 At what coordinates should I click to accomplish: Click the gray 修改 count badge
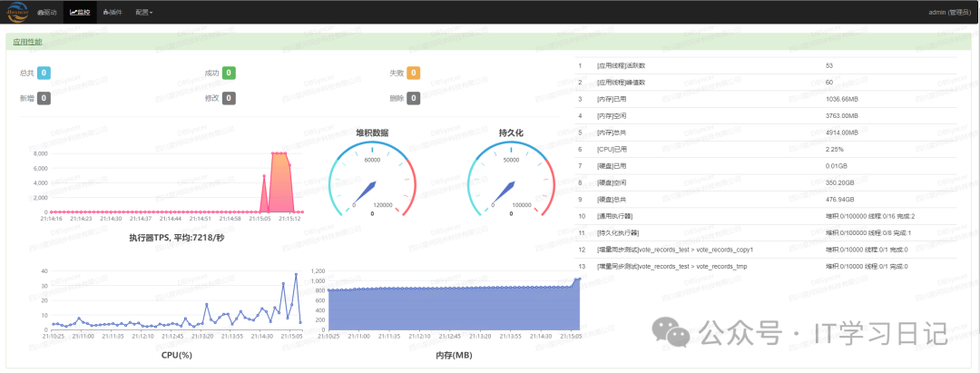[230, 98]
